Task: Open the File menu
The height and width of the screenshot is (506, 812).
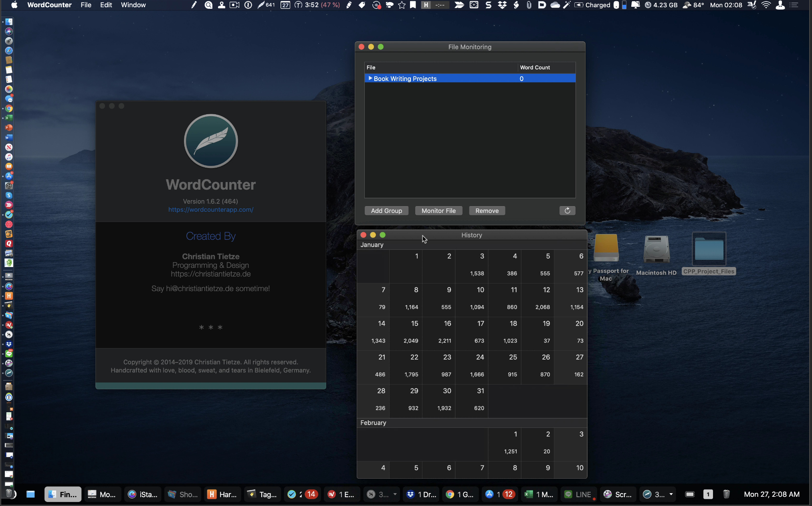Action: tap(86, 5)
